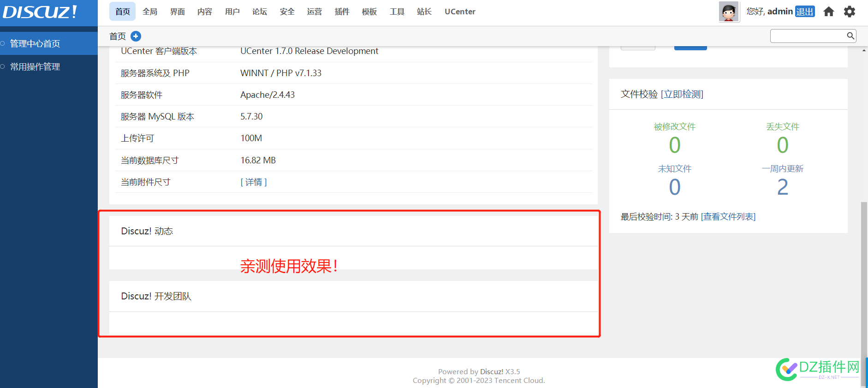Click the Discuz! logo
This screenshot has width=868, height=388.
pyautogui.click(x=40, y=12)
